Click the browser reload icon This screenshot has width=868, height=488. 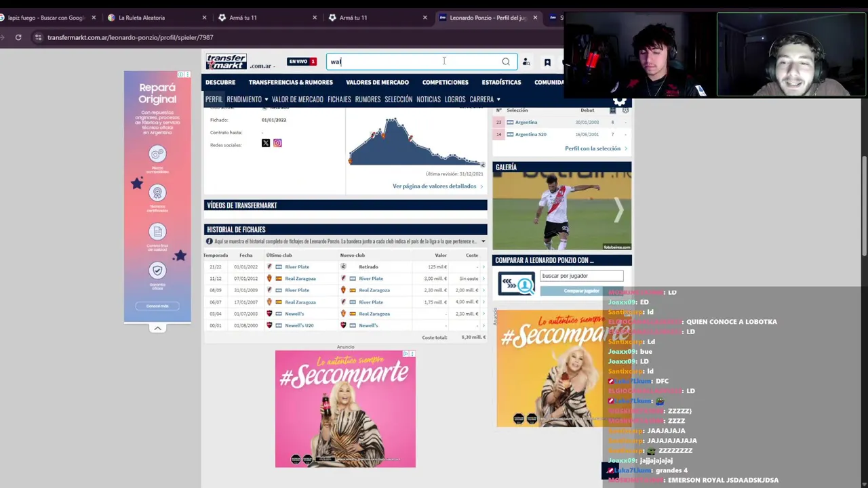tap(18, 37)
